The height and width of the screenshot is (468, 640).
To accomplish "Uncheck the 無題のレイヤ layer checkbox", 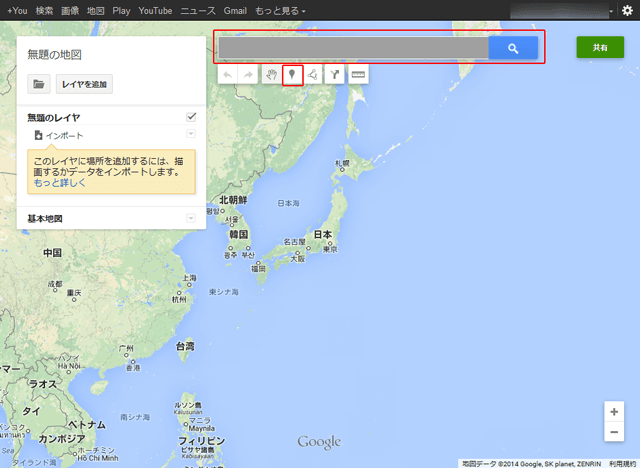I will coord(191,117).
